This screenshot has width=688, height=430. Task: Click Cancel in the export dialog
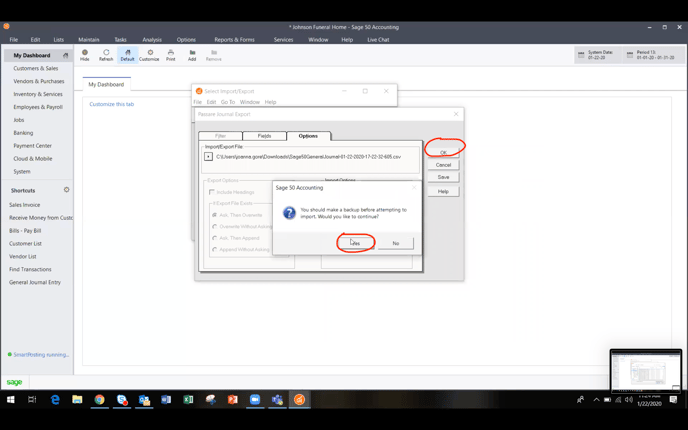pos(443,165)
